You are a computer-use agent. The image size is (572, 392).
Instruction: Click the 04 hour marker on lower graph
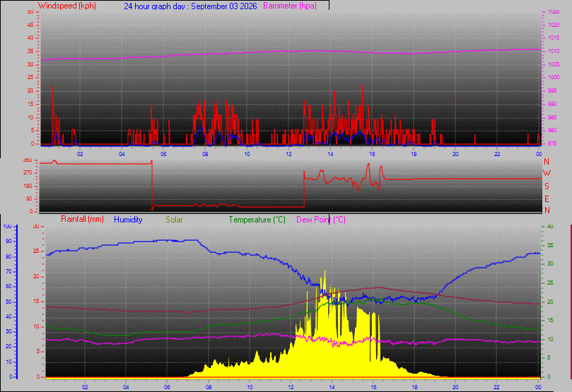(x=126, y=387)
